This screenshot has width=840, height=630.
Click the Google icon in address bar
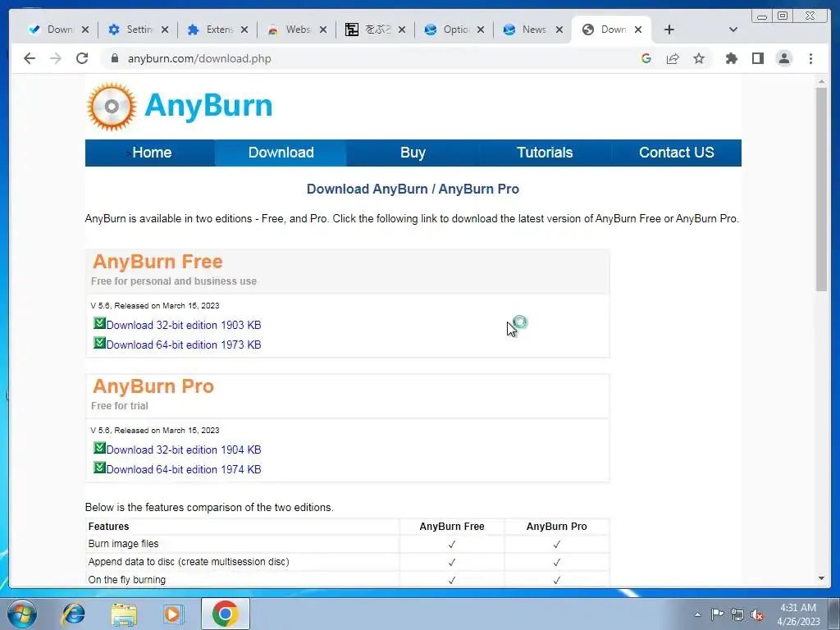tap(646, 58)
